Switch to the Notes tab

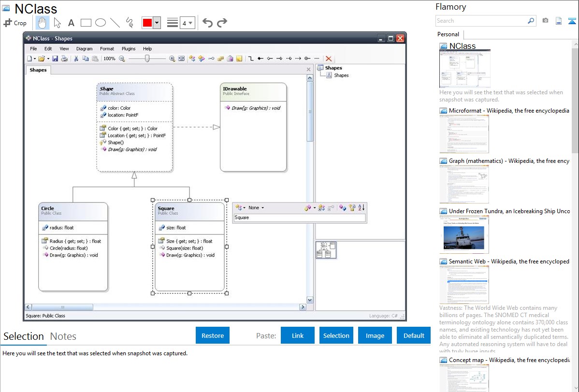63,336
